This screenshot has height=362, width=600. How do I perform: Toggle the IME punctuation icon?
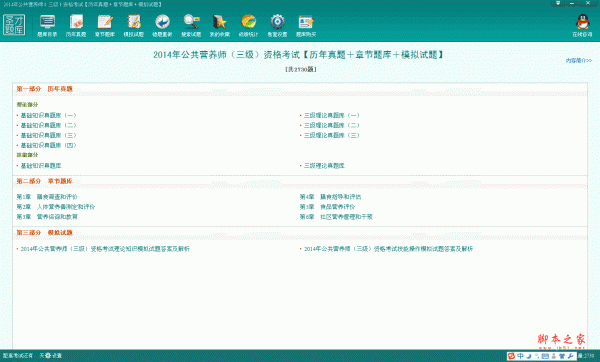pyautogui.click(x=537, y=356)
